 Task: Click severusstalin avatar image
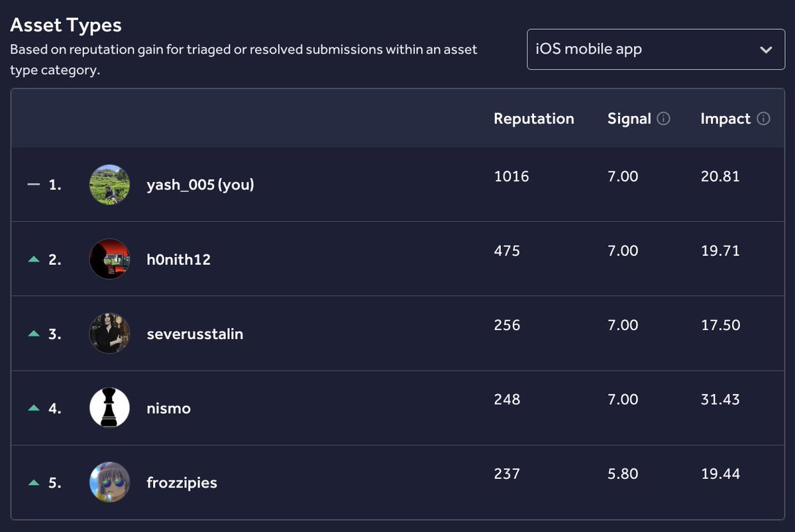(x=109, y=333)
